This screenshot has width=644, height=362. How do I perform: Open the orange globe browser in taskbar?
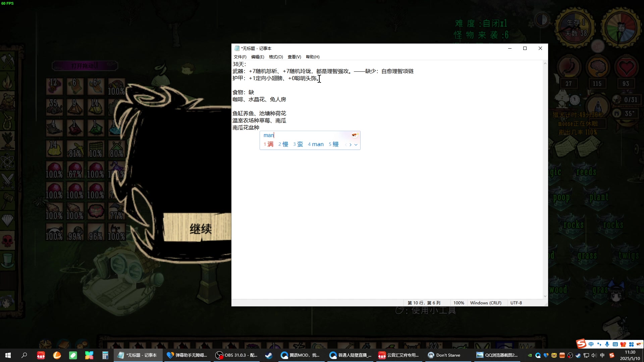tap(57, 355)
